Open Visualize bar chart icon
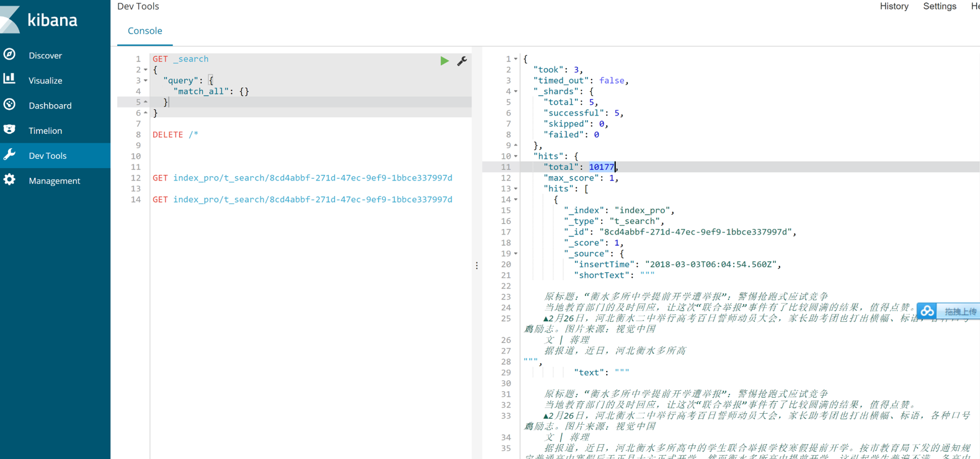Image resolution: width=980 pixels, height=459 pixels. [9, 79]
